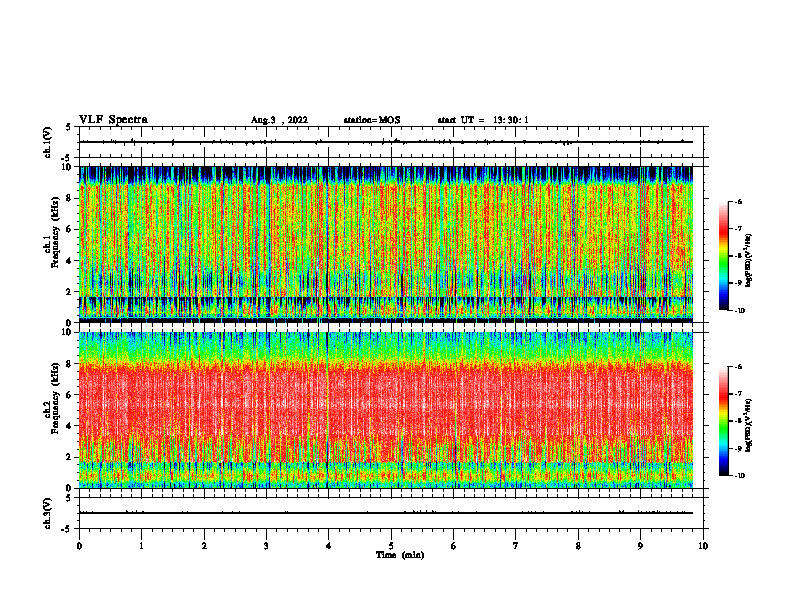This screenshot has height=612, width=792.
Task: Click the 'Aug.3 , 2022' date text
Action: pyautogui.click(x=279, y=120)
